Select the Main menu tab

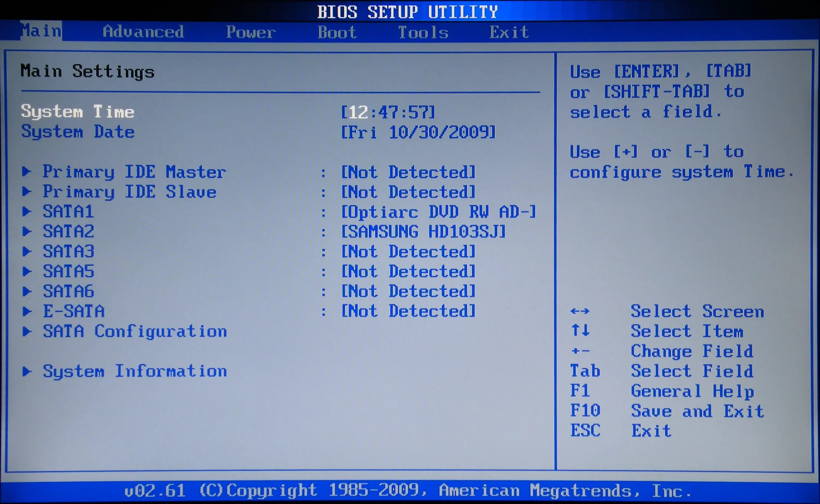pos(42,32)
